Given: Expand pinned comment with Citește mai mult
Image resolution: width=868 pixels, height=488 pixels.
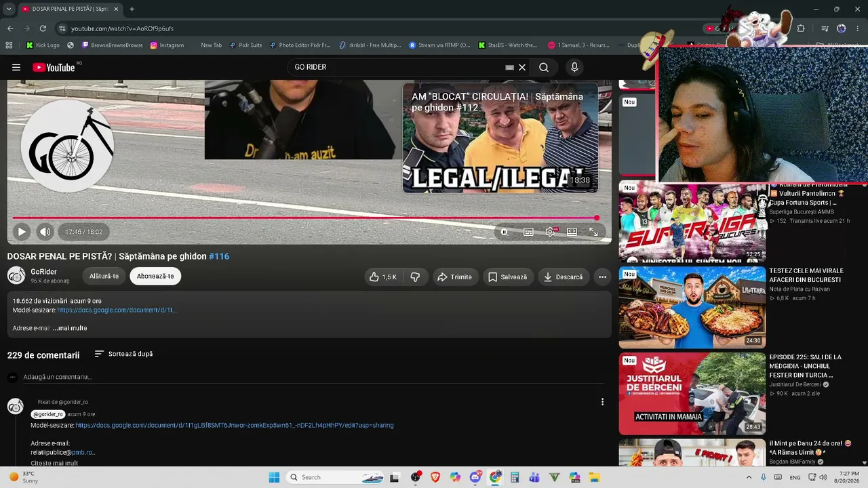Looking at the screenshot, I should (x=54, y=463).
